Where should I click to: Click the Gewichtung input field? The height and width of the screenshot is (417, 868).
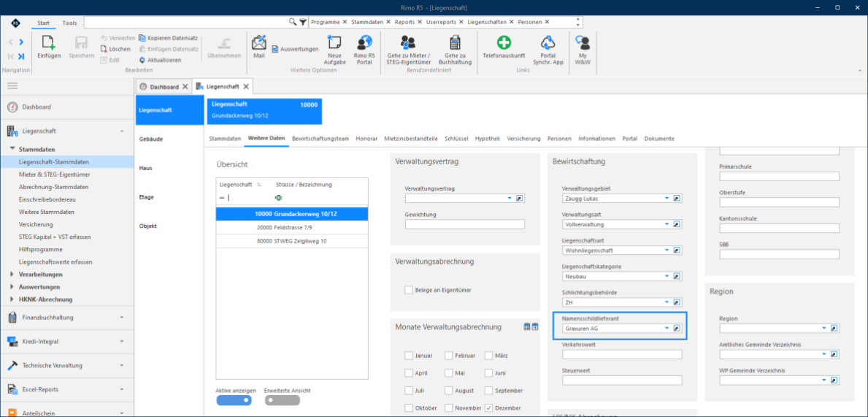point(465,224)
